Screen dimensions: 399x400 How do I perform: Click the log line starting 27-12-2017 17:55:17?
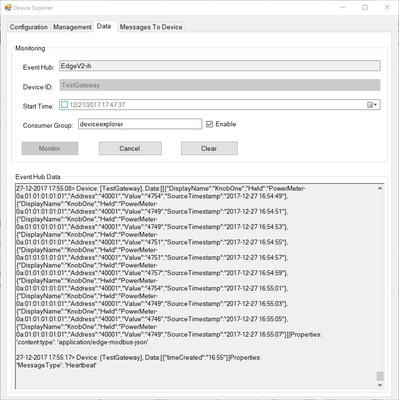[x=139, y=357]
